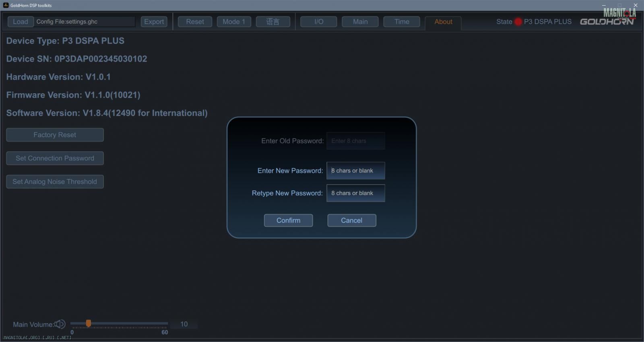Click the red State indicator dot
Screen dimensions: 644x342
click(x=518, y=22)
